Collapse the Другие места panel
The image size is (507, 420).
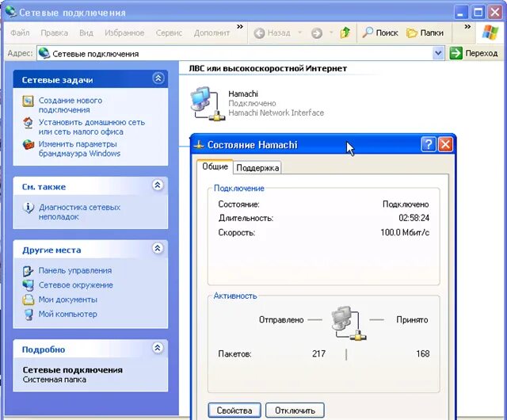click(158, 248)
